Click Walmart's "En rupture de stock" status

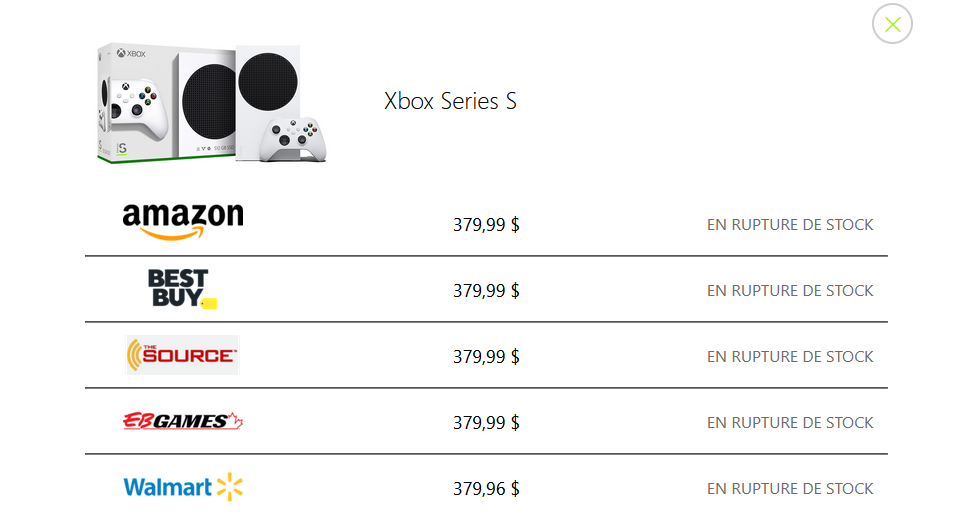pos(790,489)
